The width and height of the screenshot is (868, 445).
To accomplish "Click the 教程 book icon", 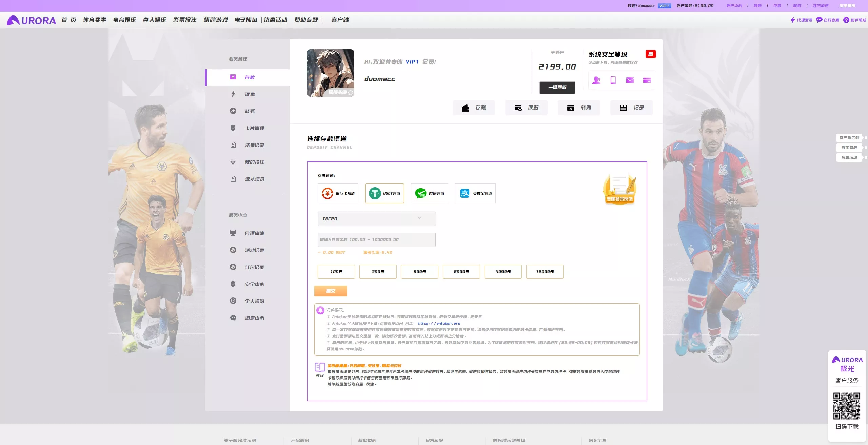I will 320,370.
